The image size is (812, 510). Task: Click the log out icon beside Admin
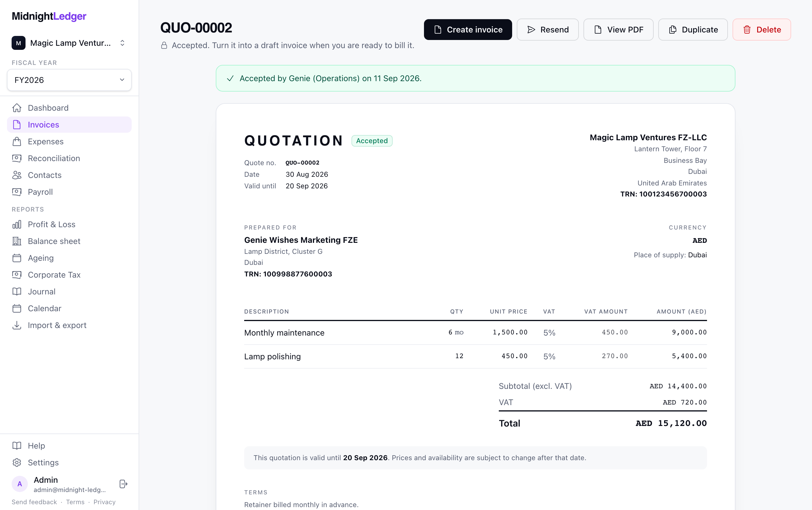pyautogui.click(x=124, y=484)
